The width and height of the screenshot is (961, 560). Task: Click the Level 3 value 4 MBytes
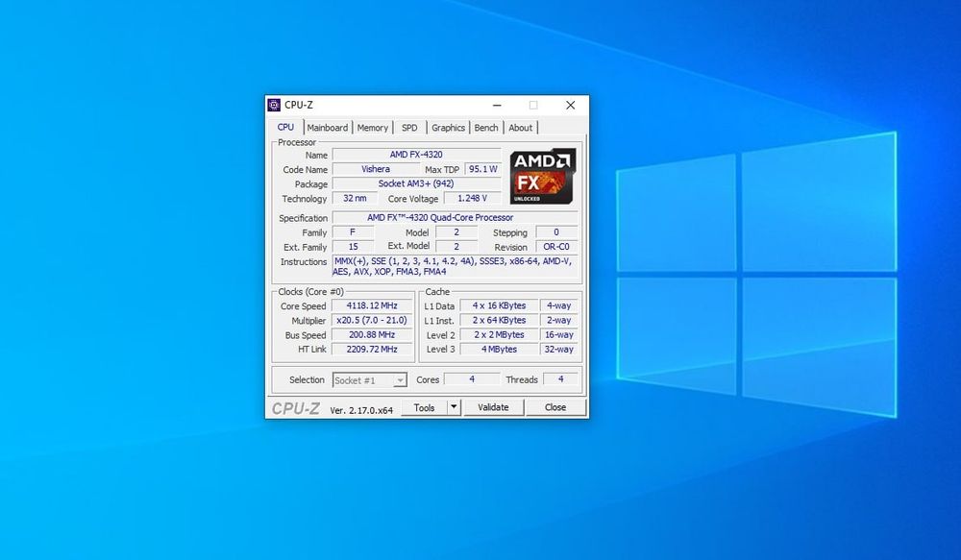(499, 350)
